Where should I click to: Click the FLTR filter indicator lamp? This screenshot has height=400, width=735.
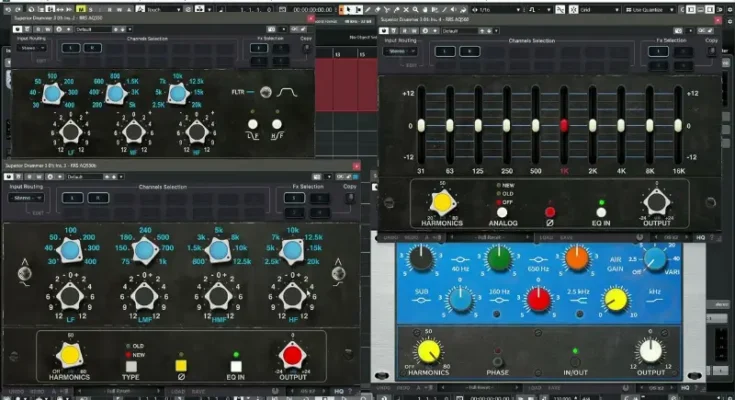266,93
